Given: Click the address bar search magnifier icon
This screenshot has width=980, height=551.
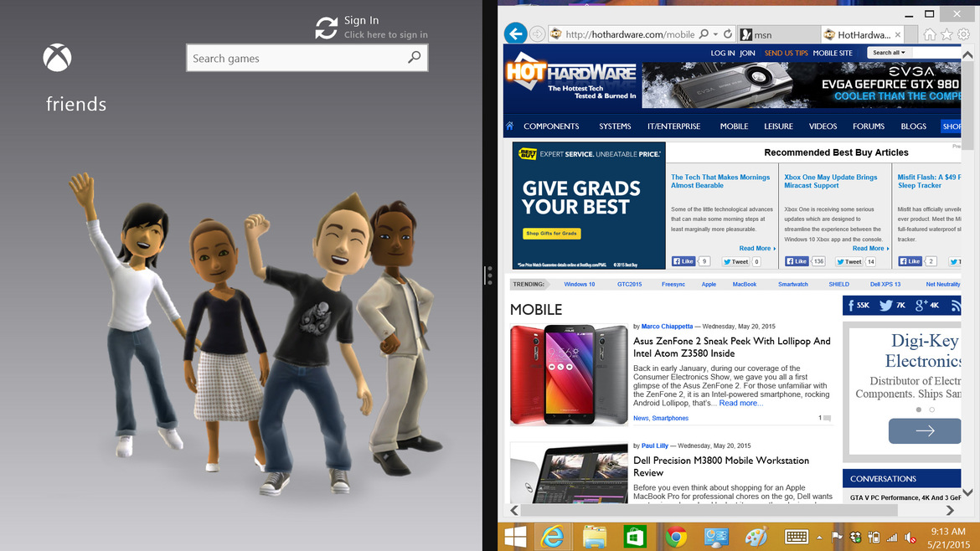Looking at the screenshot, I should [x=704, y=34].
